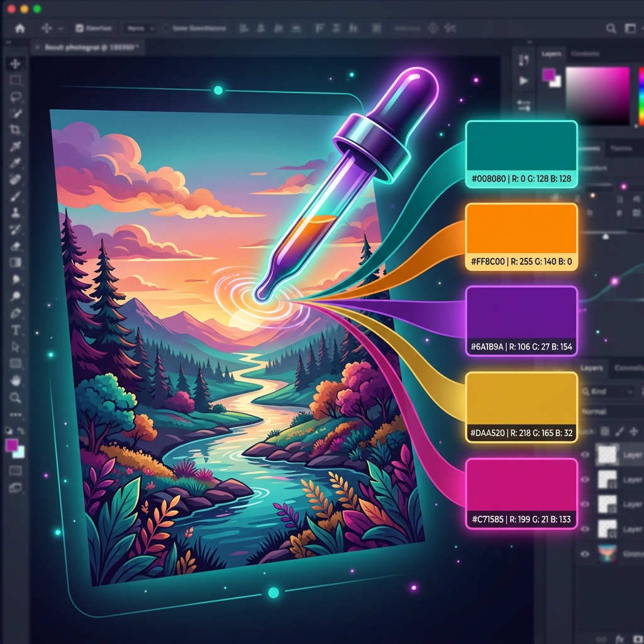
Task: Open the layer-select dropdown in options bar
Action: click(x=140, y=28)
